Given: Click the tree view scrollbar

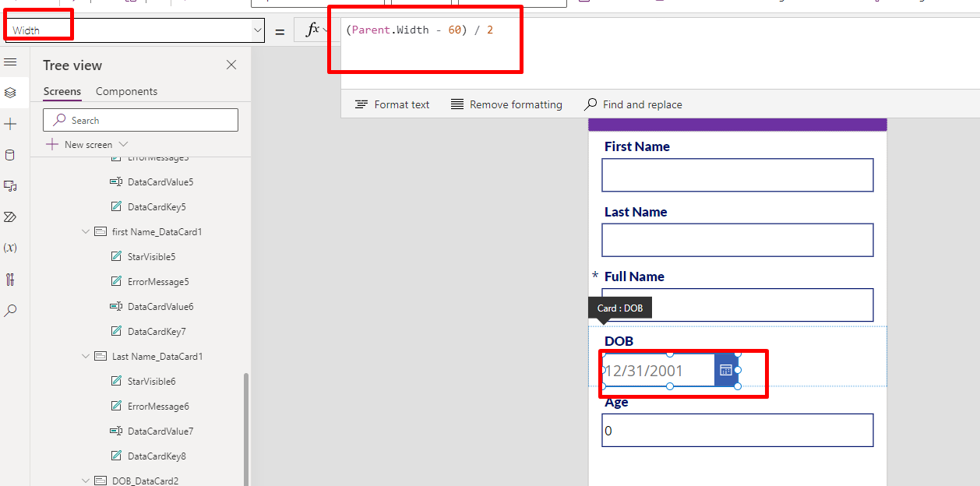Looking at the screenshot, I should (x=247, y=428).
